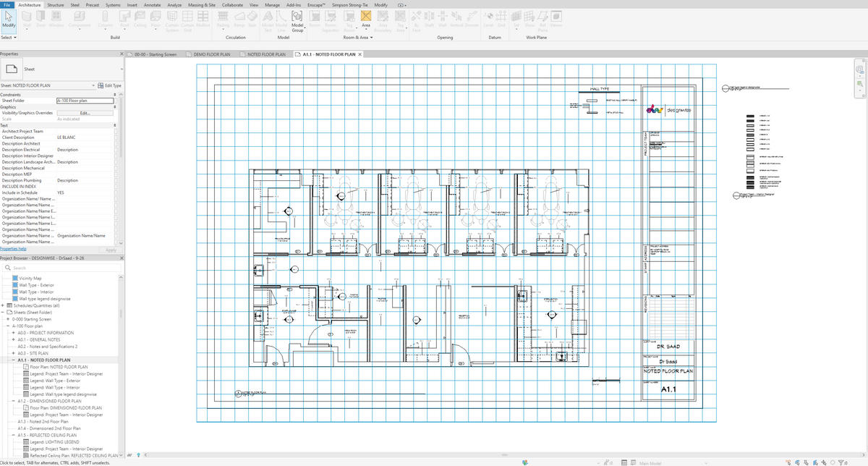Switch to the Annotate ribbon tab
Screen dimensions: 868x466
pos(153,4)
